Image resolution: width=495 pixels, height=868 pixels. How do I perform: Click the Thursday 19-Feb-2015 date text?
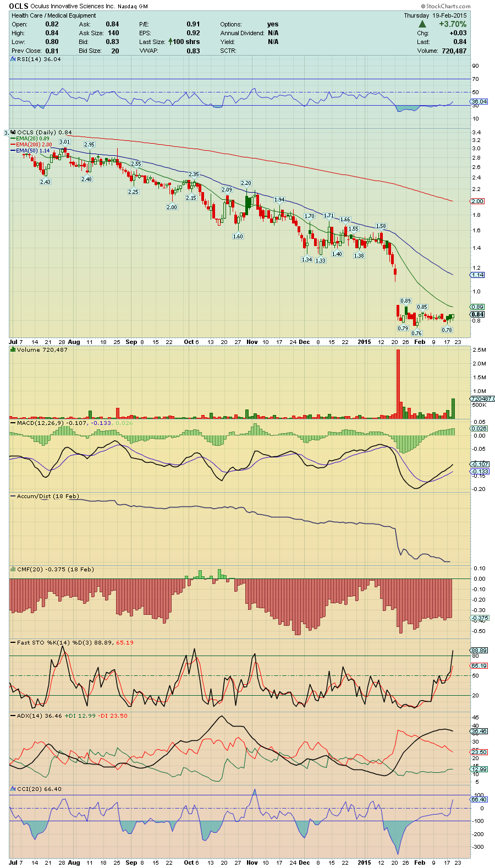(x=435, y=15)
